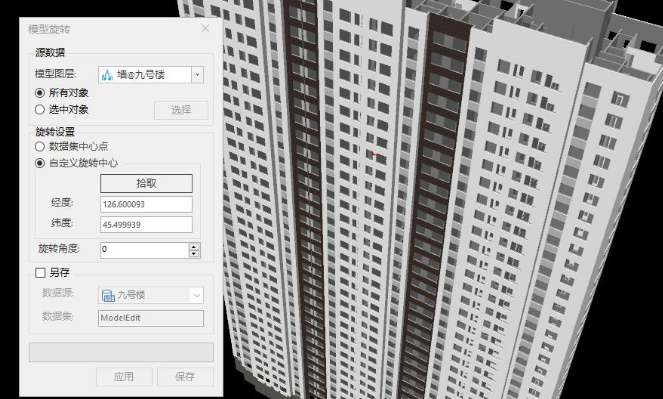Screen dimensions: 663x399
Task: Choose 数据集中心点 rotation option
Action: (40, 147)
